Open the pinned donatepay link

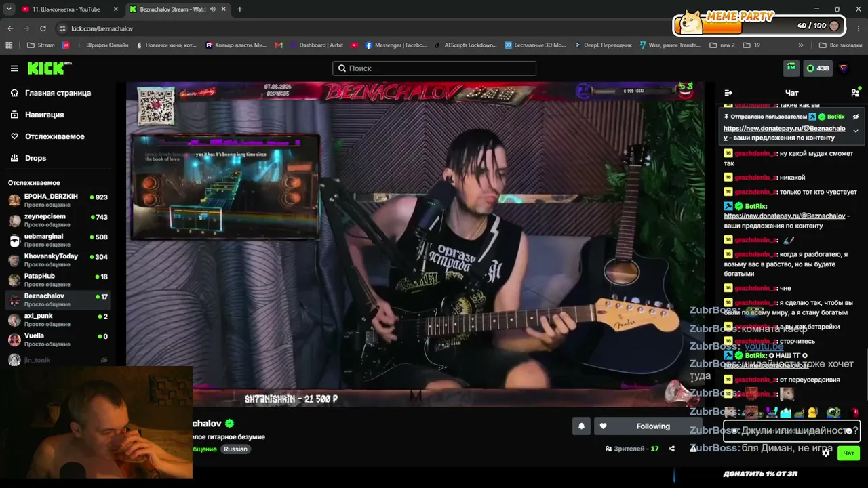pos(785,133)
